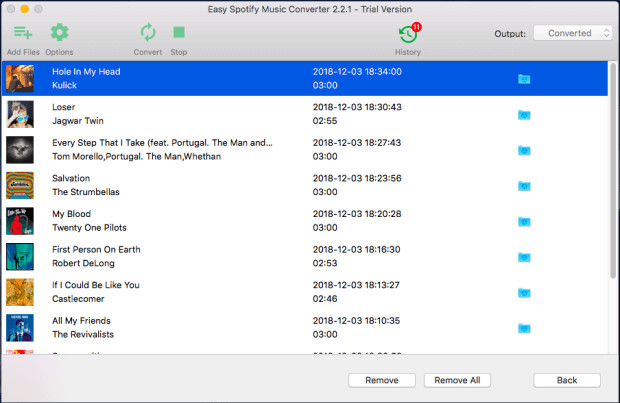Click timestamp 2018-12-03 18:16:30
This screenshot has width=620, height=403.
tap(356, 250)
